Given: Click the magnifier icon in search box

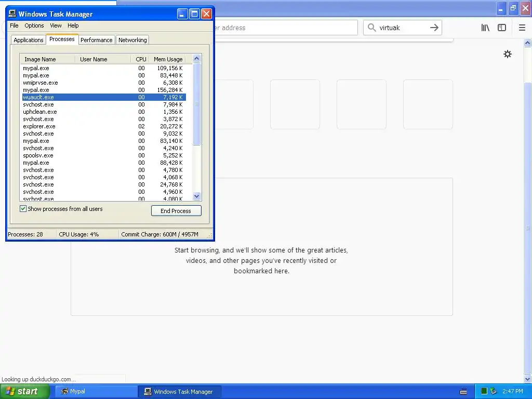Looking at the screenshot, I should coord(372,28).
